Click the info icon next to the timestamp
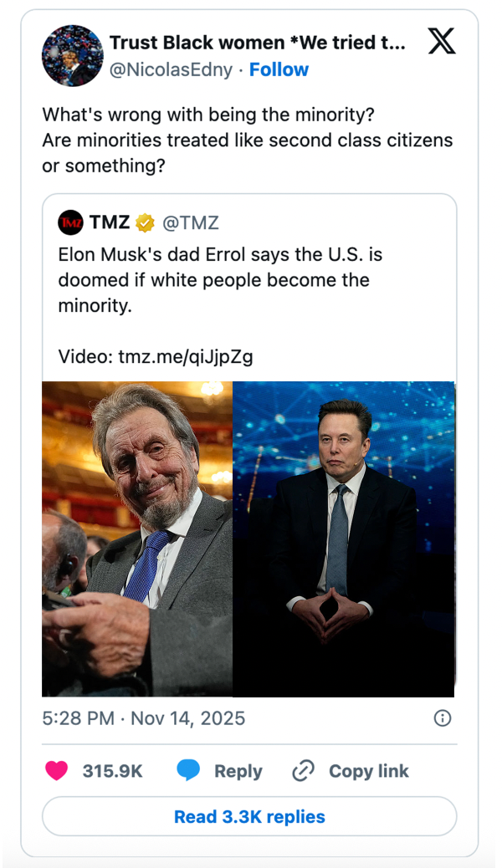Screen dimensions: 502x868 tap(444, 717)
